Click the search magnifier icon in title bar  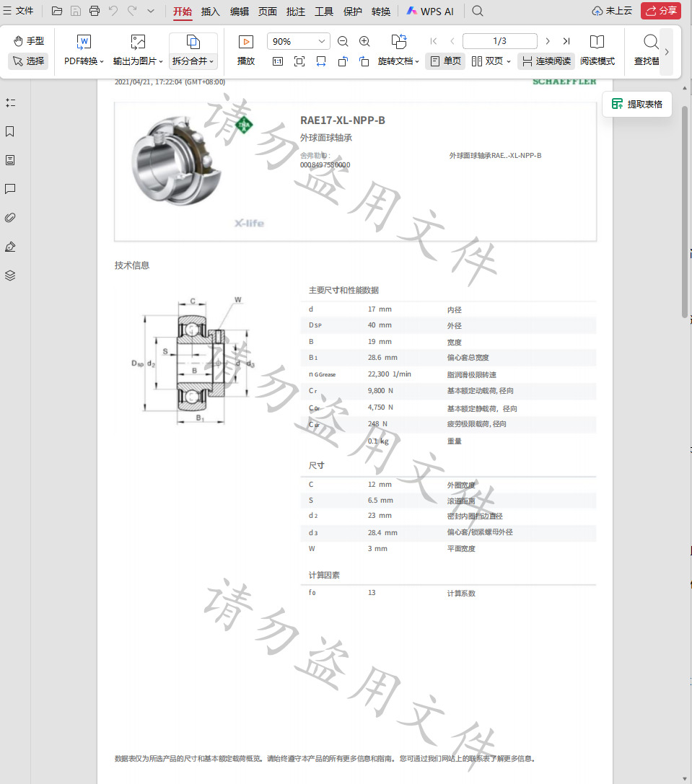[x=478, y=11]
